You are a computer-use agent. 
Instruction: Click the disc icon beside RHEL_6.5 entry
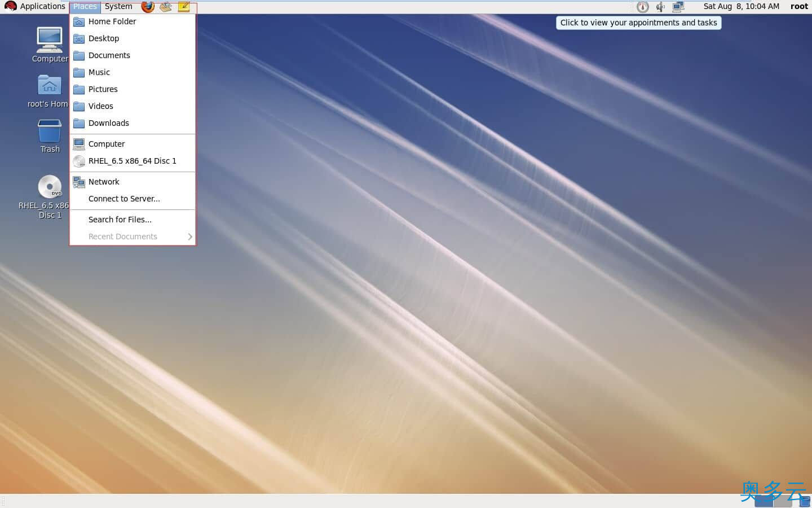coord(79,161)
